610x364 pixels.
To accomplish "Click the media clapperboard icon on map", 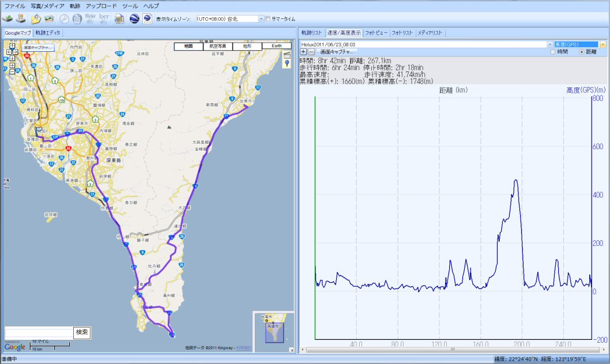I will tap(287, 55).
